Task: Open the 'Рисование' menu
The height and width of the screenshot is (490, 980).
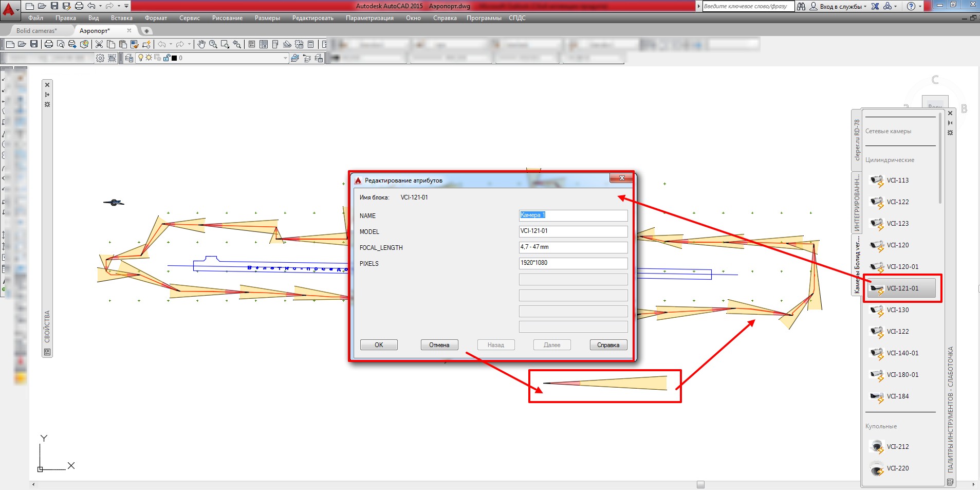Action: tap(227, 18)
